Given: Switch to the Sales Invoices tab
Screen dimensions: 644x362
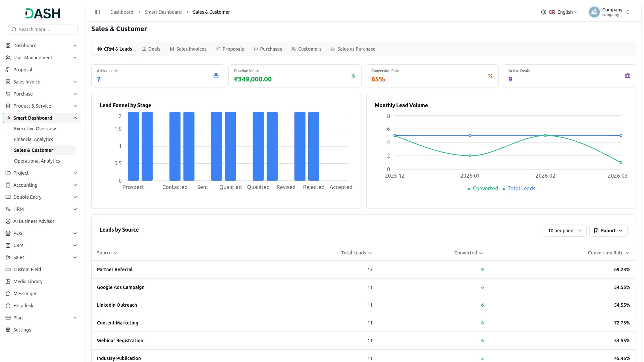Looking at the screenshot, I should coord(188,49).
